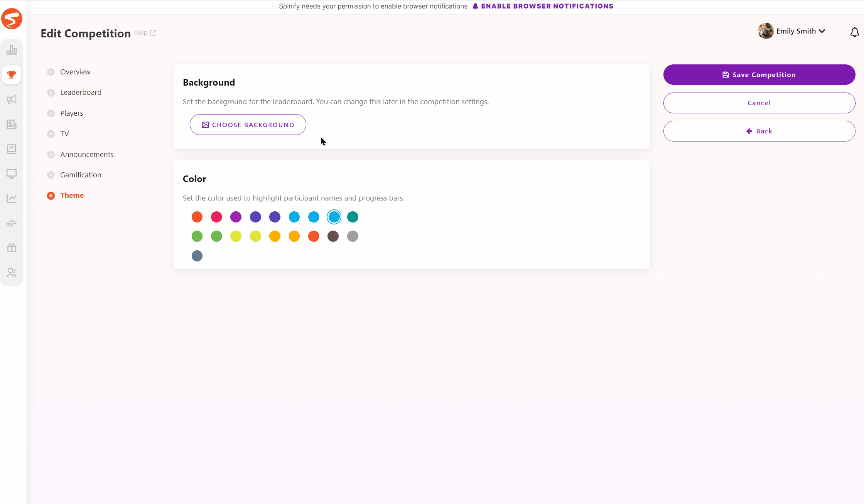Click the Back navigation button
The width and height of the screenshot is (864, 504).
(x=759, y=131)
